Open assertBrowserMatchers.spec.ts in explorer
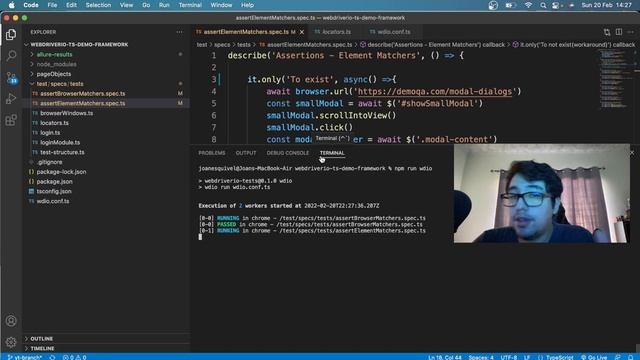The image size is (640, 360). click(82, 93)
